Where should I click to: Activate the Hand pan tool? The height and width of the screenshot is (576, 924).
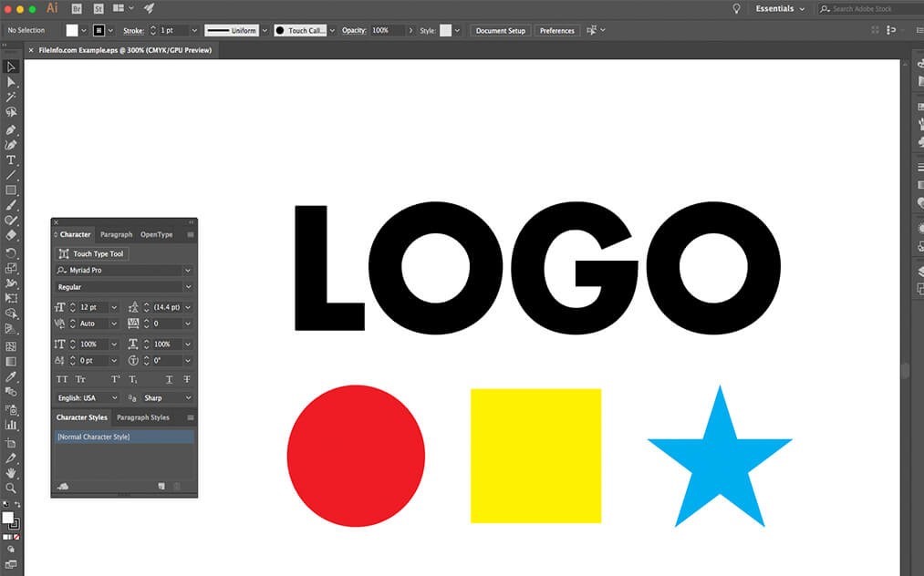[x=11, y=473]
